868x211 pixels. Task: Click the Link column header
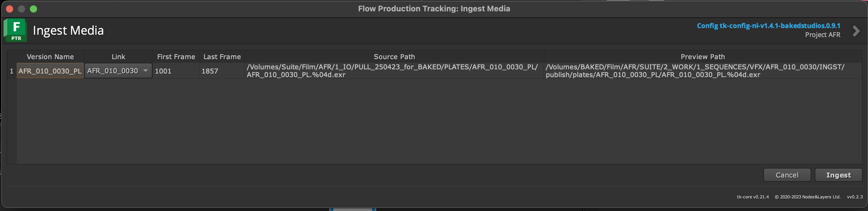(x=118, y=56)
